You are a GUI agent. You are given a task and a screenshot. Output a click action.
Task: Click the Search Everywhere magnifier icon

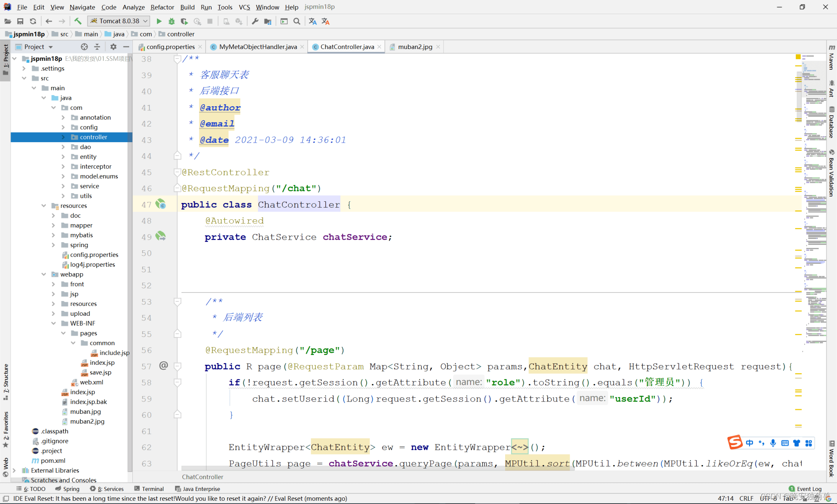(297, 21)
